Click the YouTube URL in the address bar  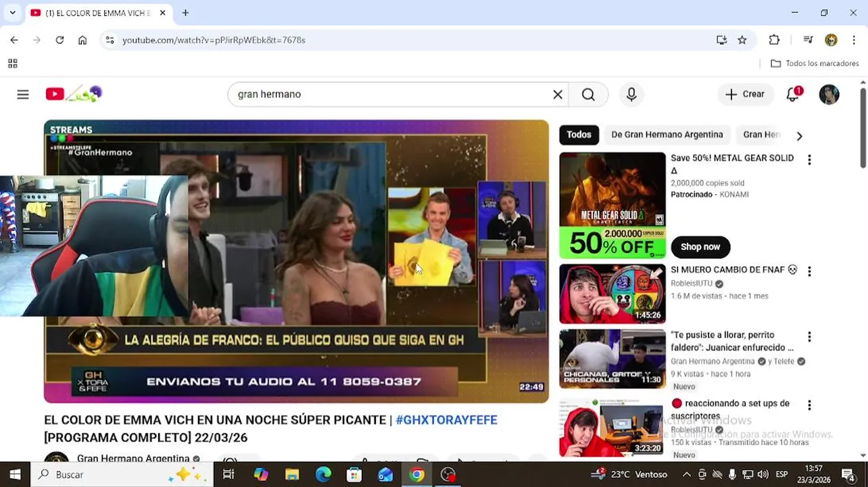214,40
